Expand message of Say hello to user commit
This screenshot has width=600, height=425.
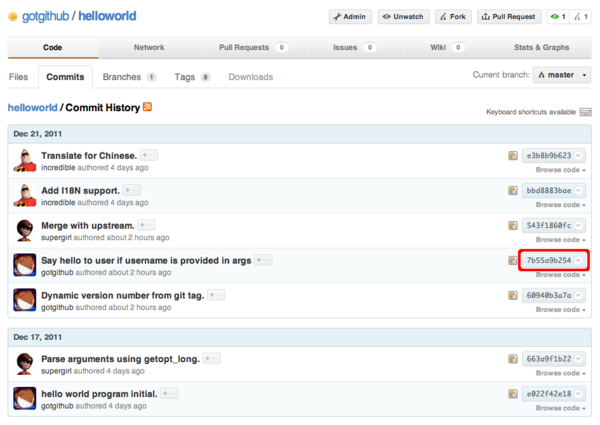tap(263, 260)
